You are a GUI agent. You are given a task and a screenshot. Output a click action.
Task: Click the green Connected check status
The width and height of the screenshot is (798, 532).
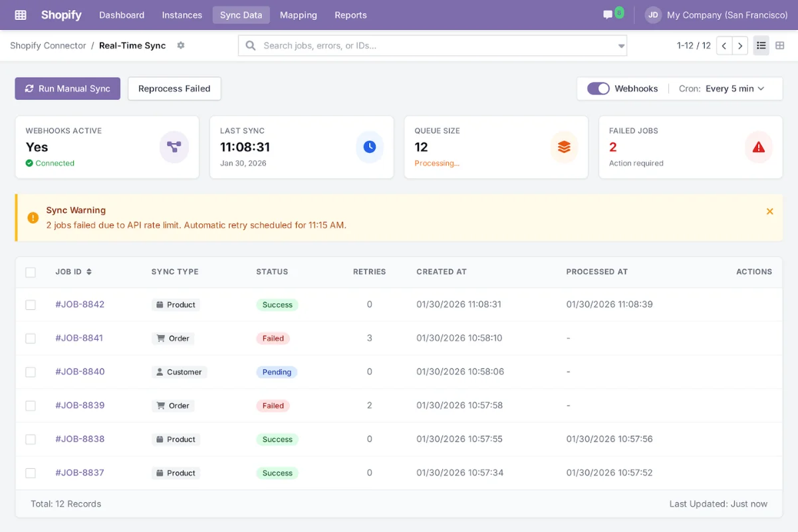(50, 163)
